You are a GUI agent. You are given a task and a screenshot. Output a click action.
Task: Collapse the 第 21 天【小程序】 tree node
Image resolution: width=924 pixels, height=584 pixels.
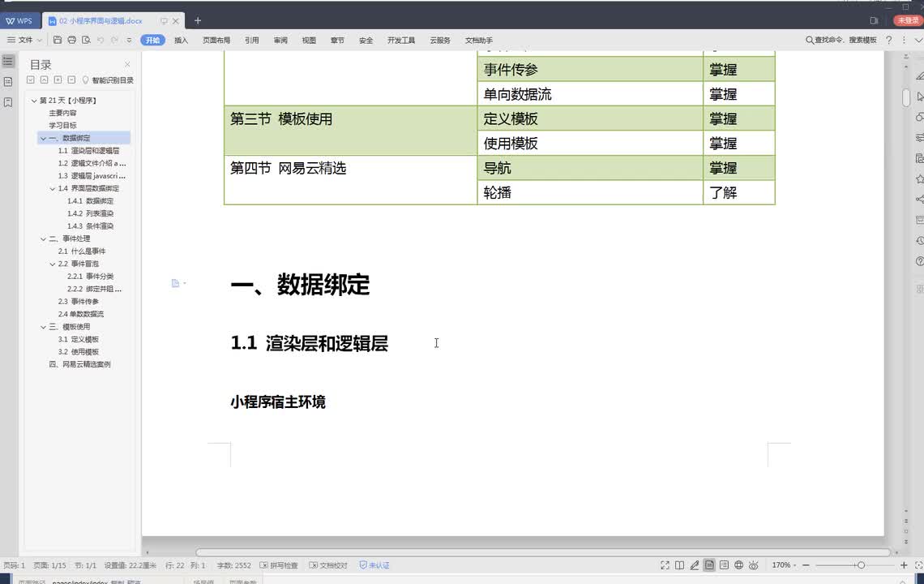(34, 101)
